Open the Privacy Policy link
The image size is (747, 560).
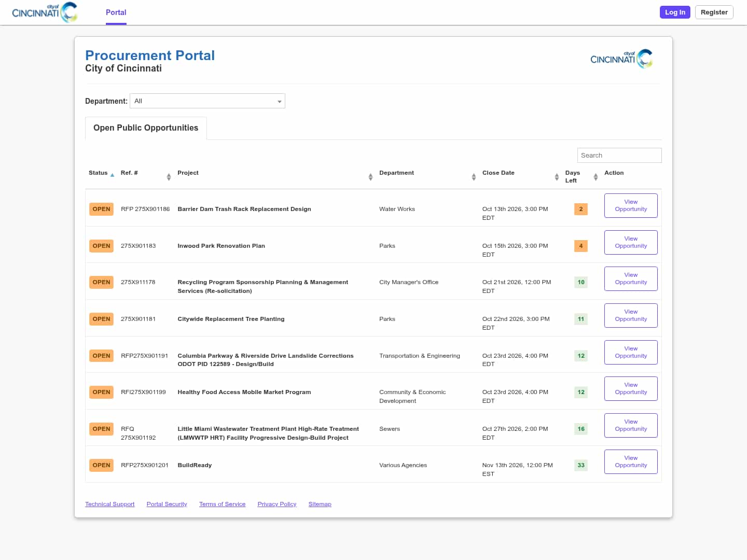[277, 504]
